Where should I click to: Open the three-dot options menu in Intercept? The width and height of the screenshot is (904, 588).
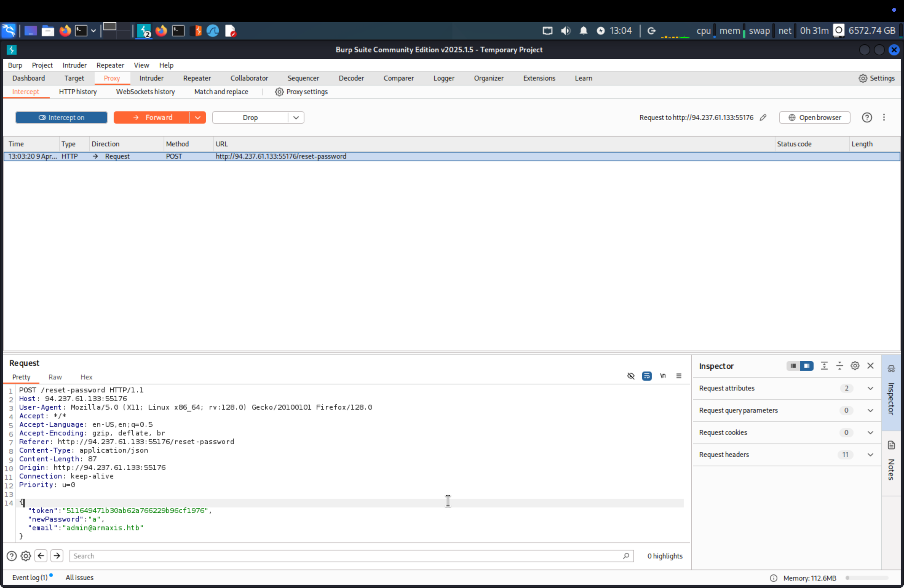[x=884, y=117]
